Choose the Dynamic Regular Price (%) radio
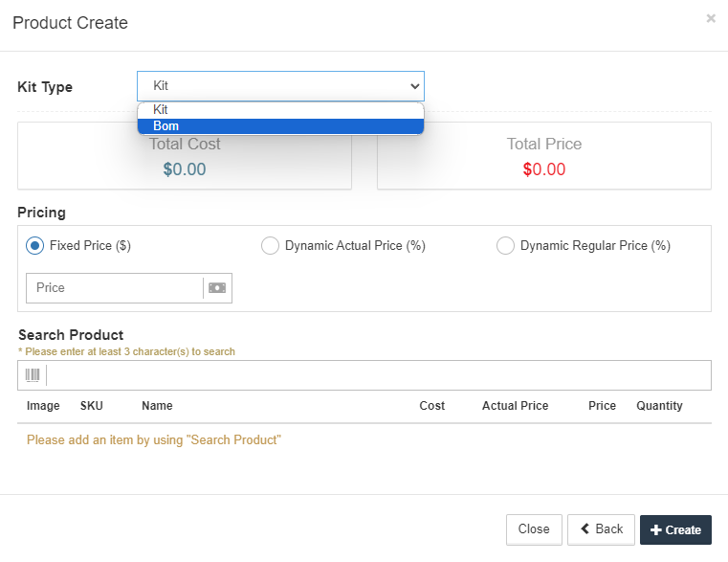This screenshot has width=728, height=562. pyautogui.click(x=505, y=246)
